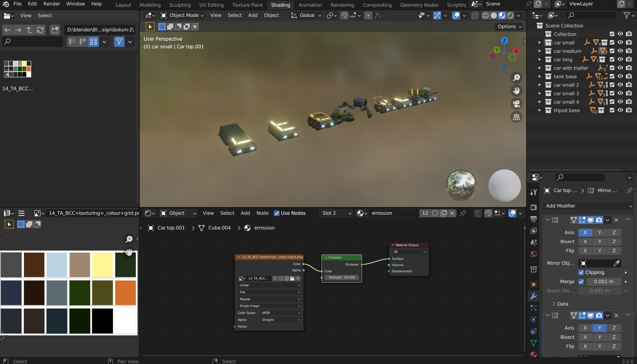Open the Slot 2 material slot dropdown
The width and height of the screenshot is (637, 364).
click(336, 213)
